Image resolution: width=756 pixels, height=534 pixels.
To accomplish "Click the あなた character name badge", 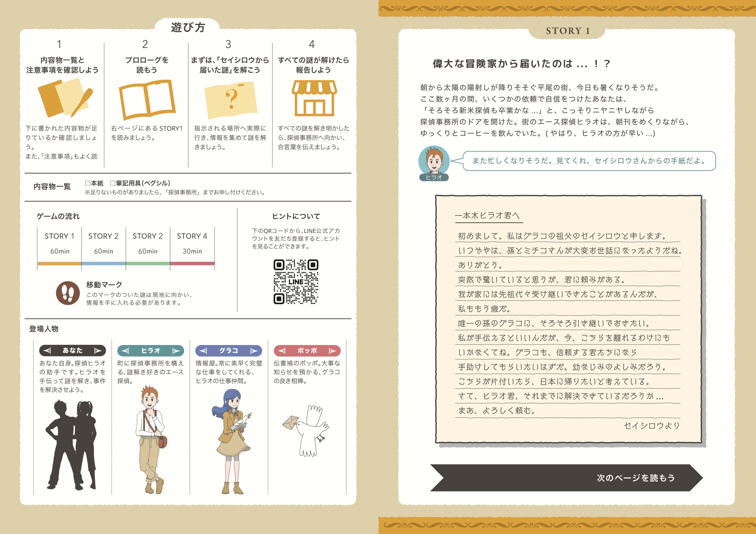I will coord(72,350).
